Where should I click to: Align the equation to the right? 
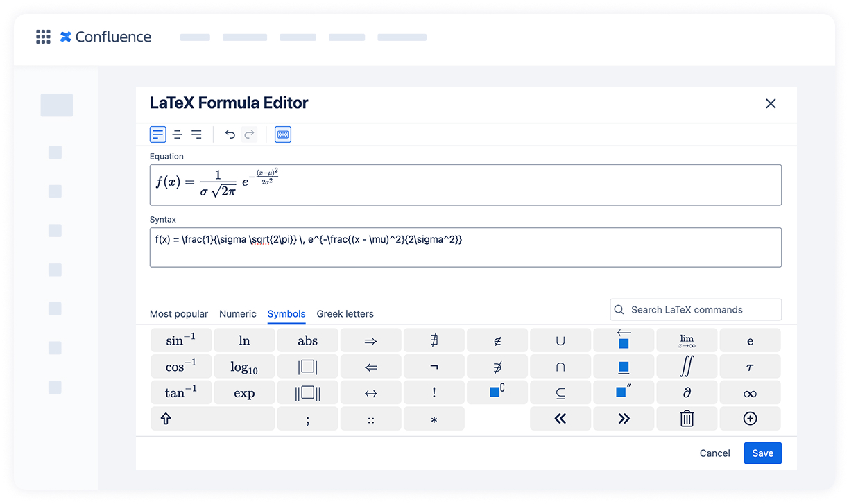pyautogui.click(x=196, y=134)
